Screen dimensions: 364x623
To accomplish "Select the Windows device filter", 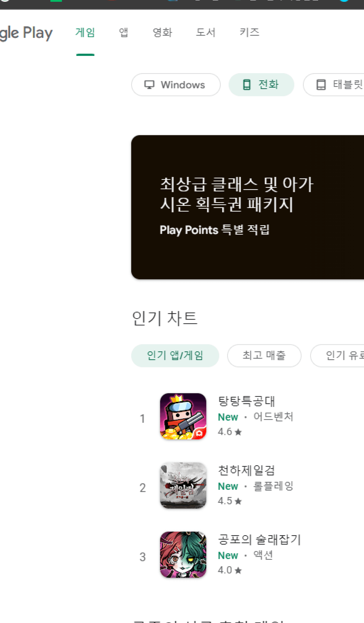I will tap(176, 85).
